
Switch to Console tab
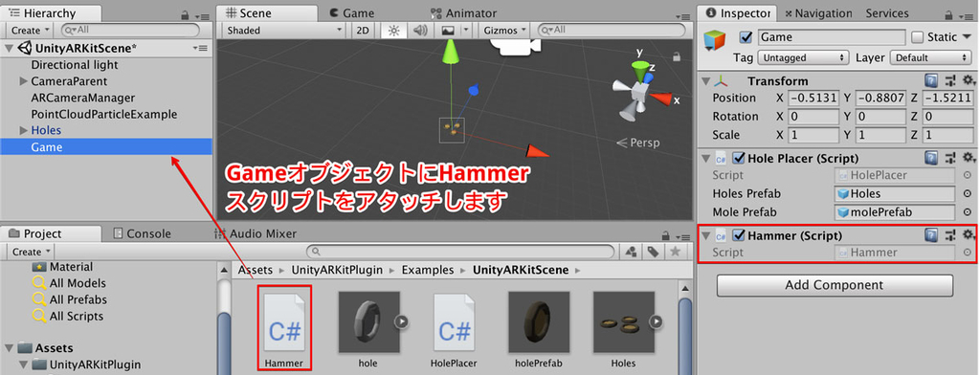tap(142, 233)
